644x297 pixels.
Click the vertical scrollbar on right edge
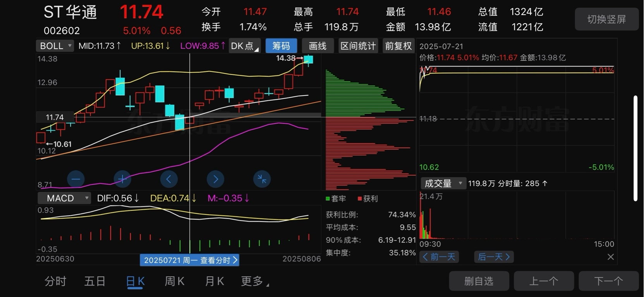635,148
